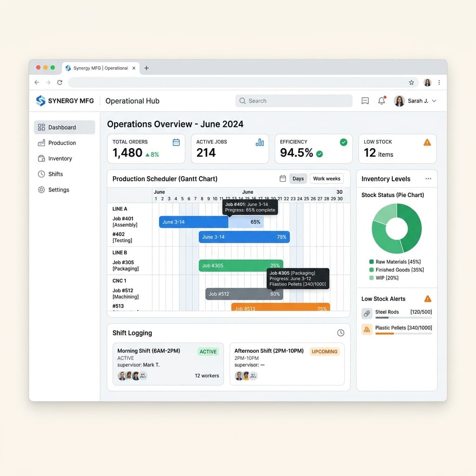
Task: Click the Steel Rods item icon
Action: 367,313
